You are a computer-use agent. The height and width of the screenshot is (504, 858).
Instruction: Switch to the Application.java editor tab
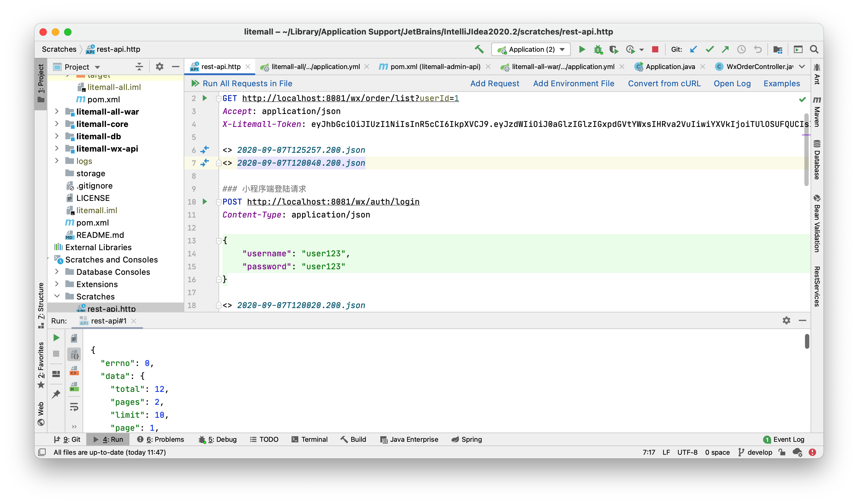(x=670, y=67)
